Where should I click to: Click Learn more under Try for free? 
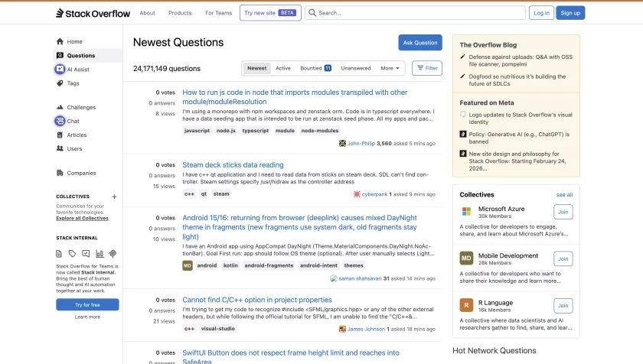click(x=87, y=317)
